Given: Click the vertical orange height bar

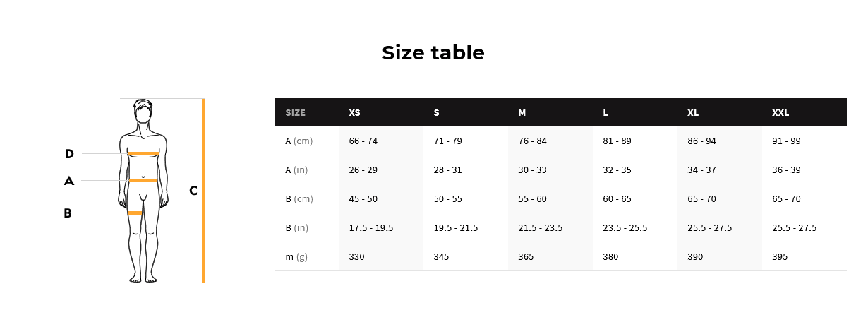Looking at the screenshot, I should click(x=203, y=191).
